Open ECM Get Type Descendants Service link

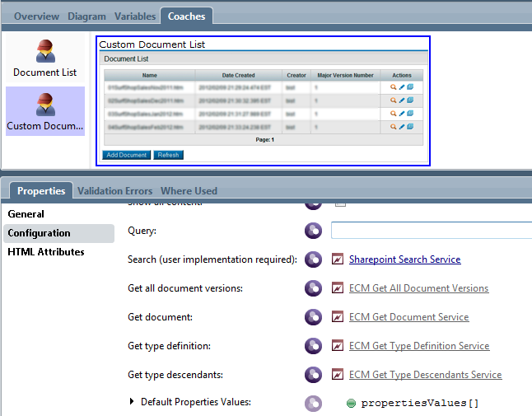click(425, 375)
